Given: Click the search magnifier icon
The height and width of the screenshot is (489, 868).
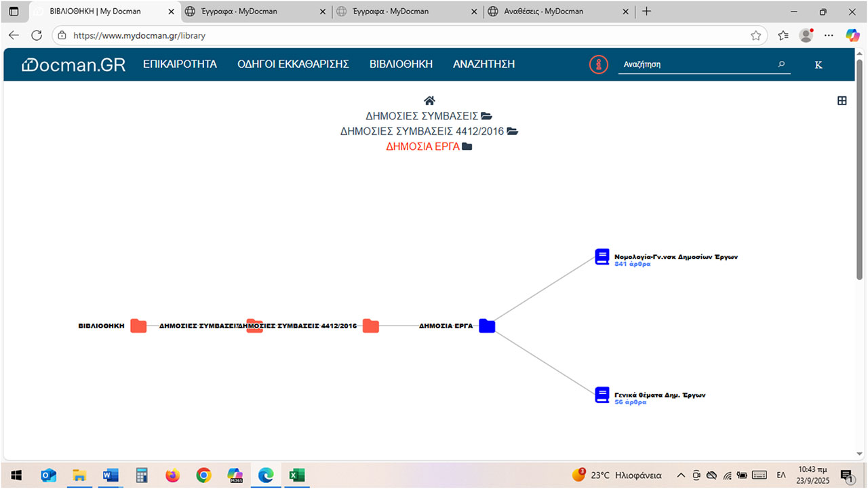Looking at the screenshot, I should [781, 64].
